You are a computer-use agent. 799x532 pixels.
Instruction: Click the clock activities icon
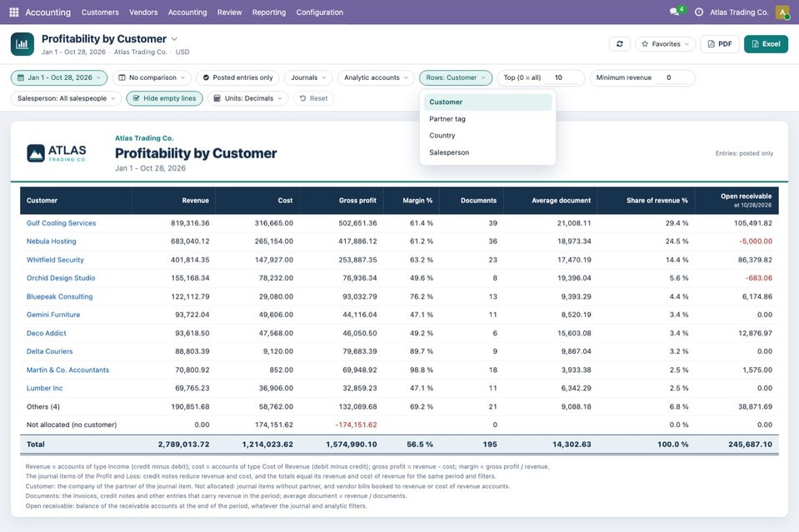point(699,12)
